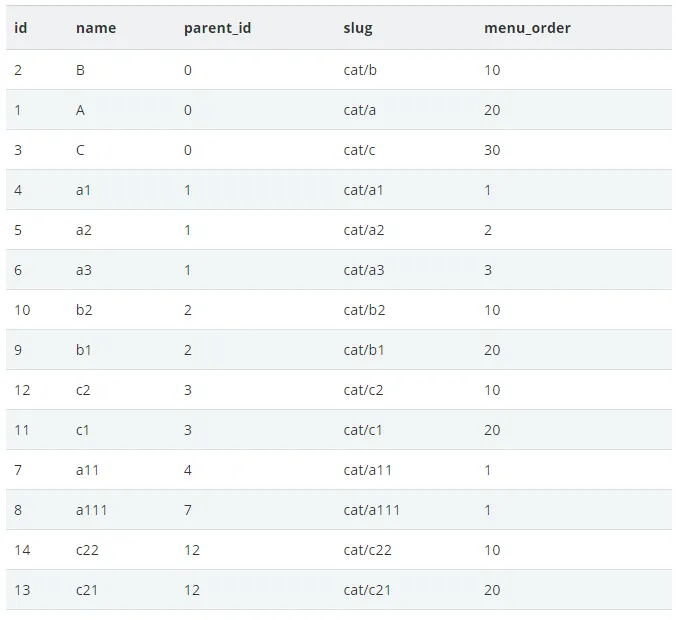Viewport: 680px width, 620px height.
Task: Select the id cell 14
Action: (x=22, y=550)
